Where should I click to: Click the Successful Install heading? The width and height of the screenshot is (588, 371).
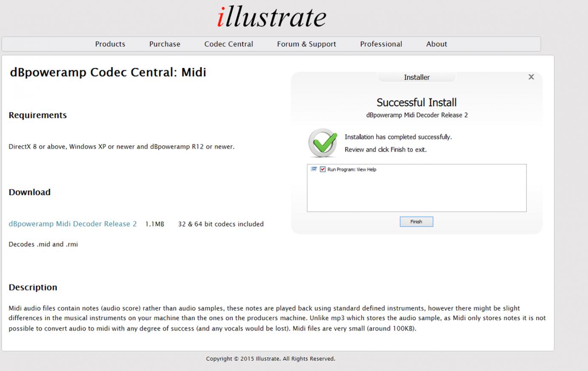tap(416, 103)
